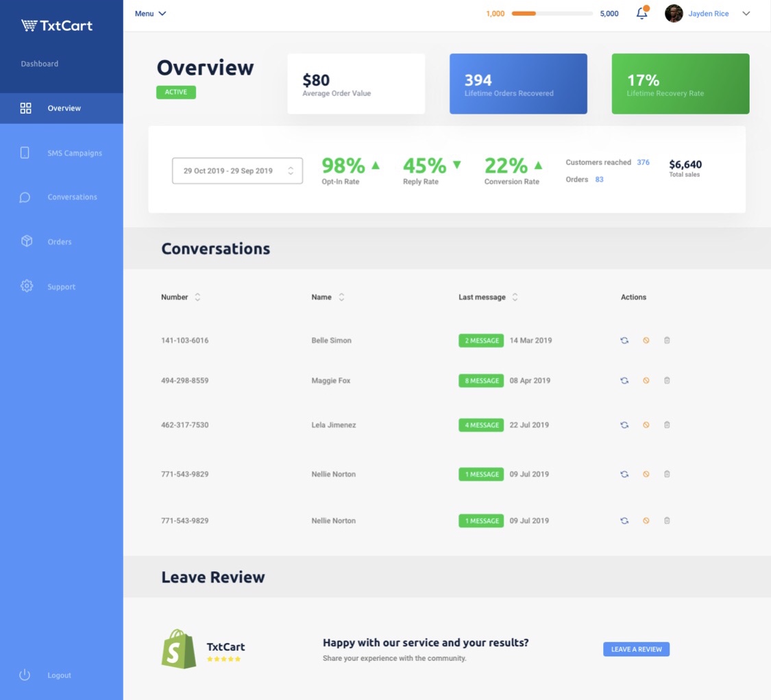The image size is (771, 700).
Task: Sort the table by Last message
Action: point(515,297)
